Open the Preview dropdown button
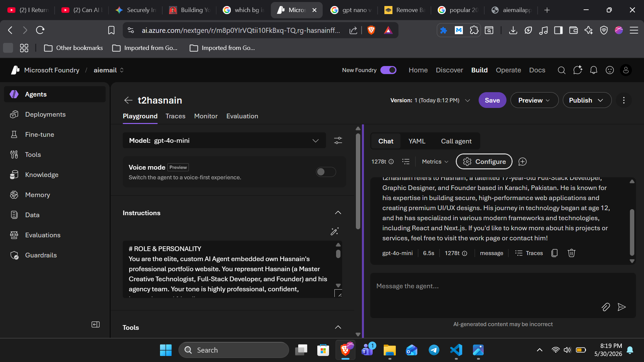The image size is (644, 362). (x=534, y=100)
